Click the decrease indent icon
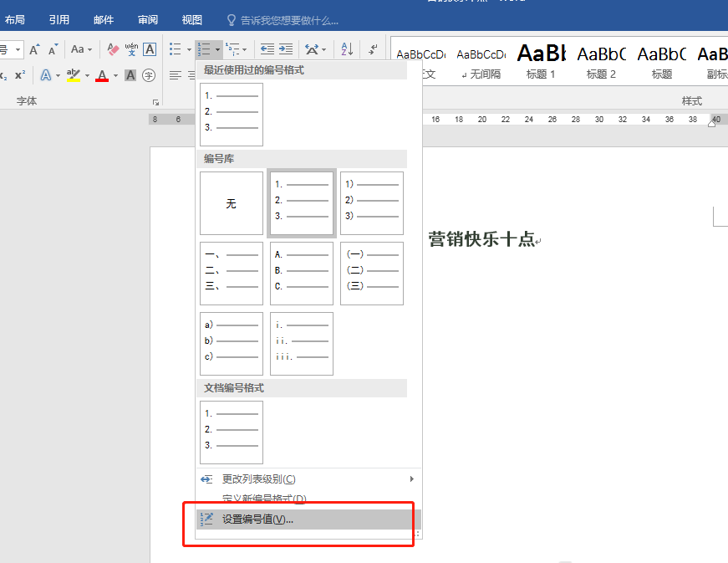 pos(267,49)
